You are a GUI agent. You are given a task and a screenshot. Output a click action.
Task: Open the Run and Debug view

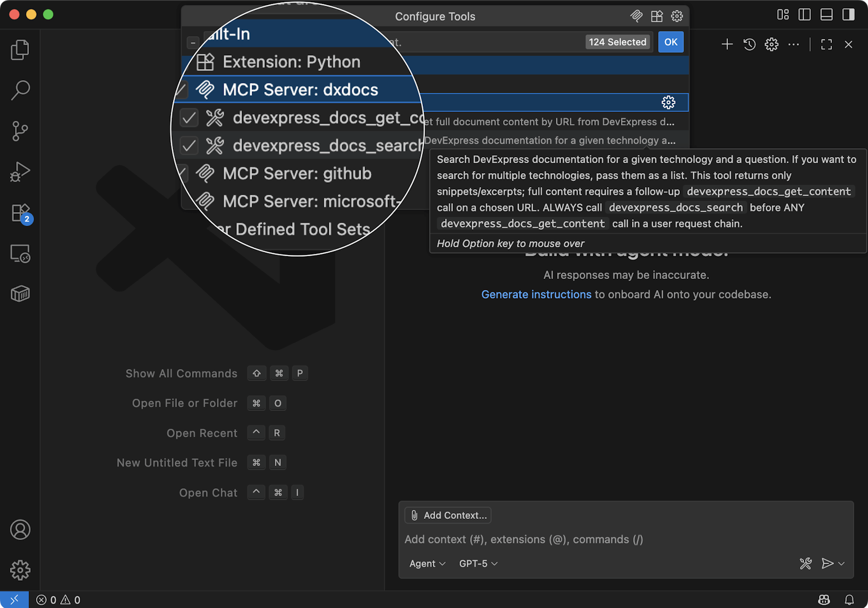[20, 171]
